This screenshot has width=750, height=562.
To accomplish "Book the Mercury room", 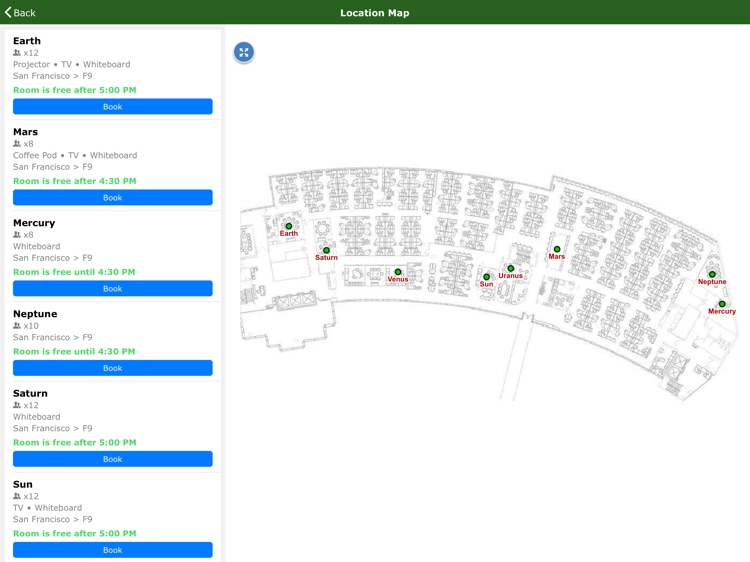I will (112, 288).
